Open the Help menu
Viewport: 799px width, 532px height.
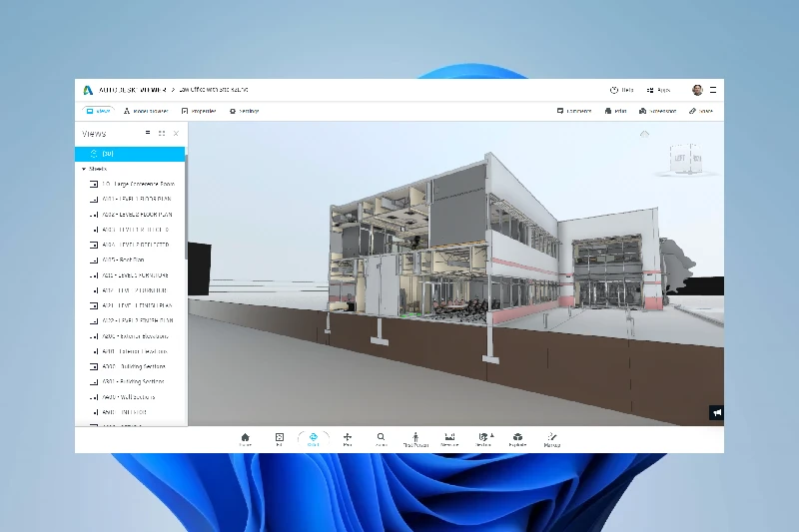click(621, 90)
